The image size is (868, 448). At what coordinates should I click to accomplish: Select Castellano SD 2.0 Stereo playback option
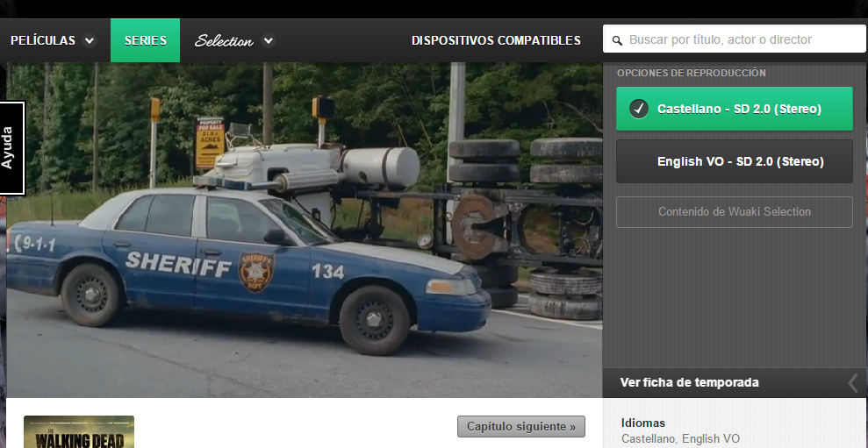pyautogui.click(x=734, y=109)
